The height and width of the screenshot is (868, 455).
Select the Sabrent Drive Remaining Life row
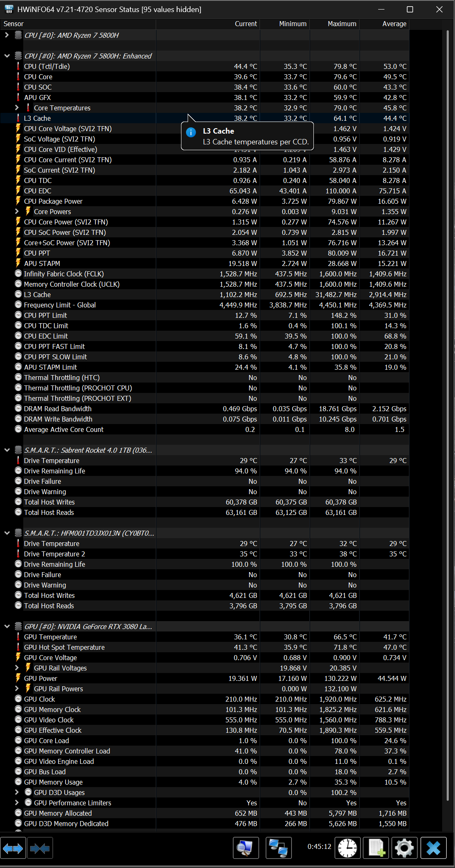tap(205, 471)
